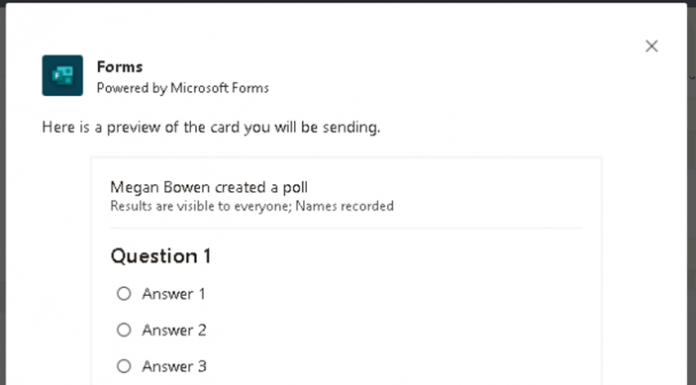Image resolution: width=696 pixels, height=385 pixels.
Task: Click Megan Bowen created a poll text
Action: pos(209,187)
